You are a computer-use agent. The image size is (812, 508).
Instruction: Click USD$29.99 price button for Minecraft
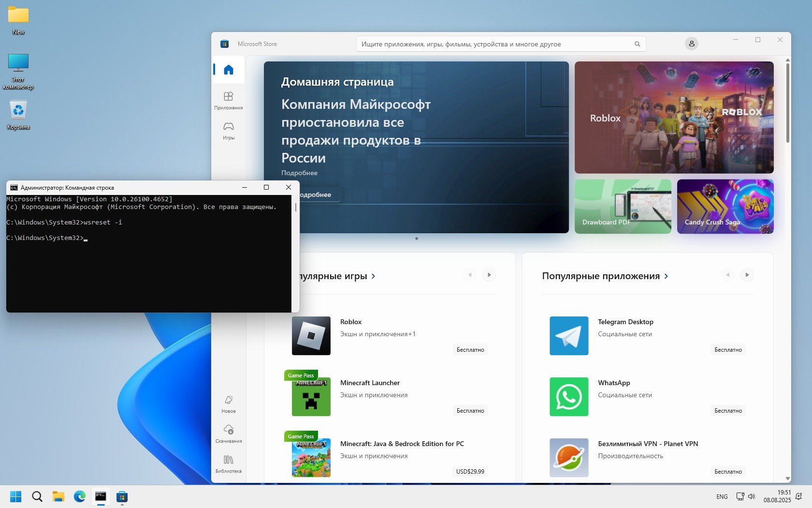point(470,472)
